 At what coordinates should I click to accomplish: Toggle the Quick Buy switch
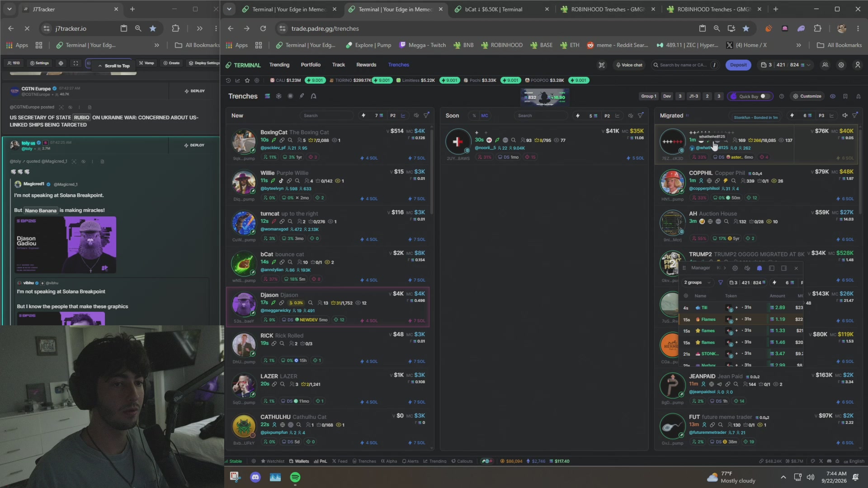pos(765,96)
